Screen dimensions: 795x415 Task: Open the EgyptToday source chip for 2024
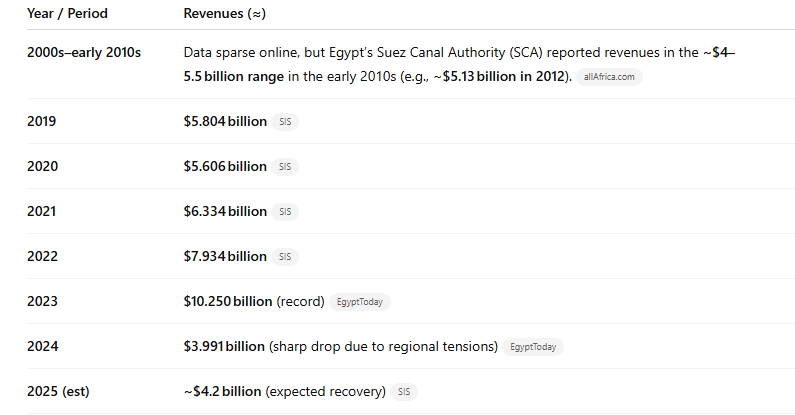coord(533,347)
